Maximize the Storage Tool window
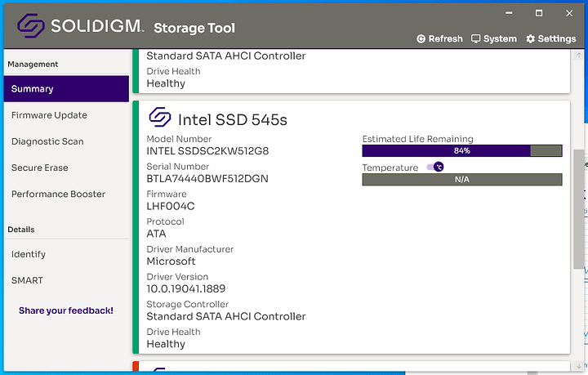Image resolution: width=588 pixels, height=375 pixels. tap(539, 13)
